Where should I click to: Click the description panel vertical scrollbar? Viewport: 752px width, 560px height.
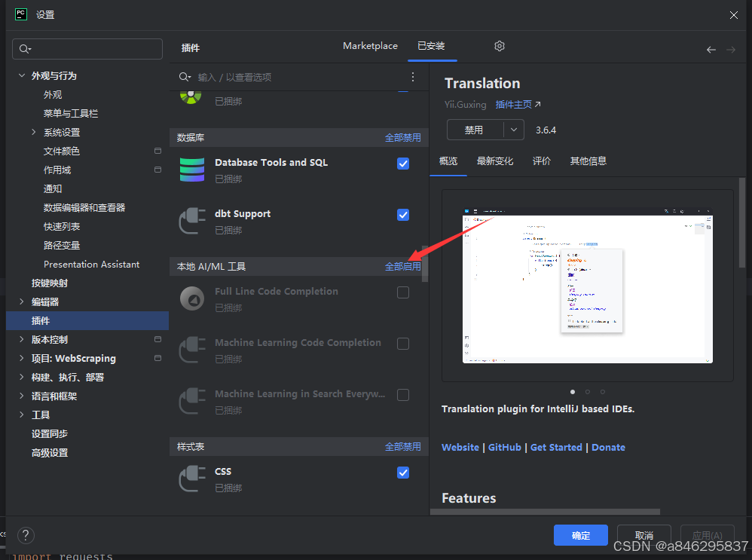(742, 222)
